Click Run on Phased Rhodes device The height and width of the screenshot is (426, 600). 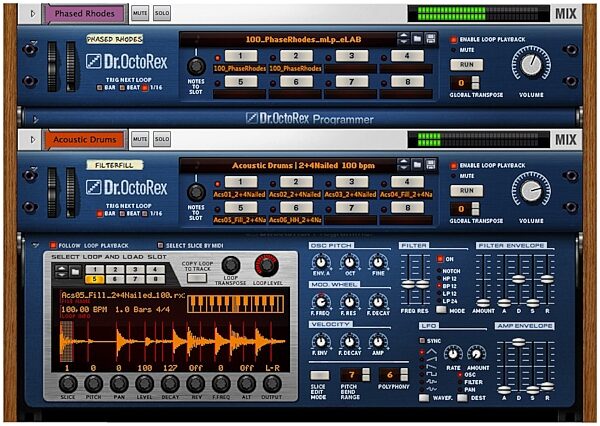[x=466, y=65]
